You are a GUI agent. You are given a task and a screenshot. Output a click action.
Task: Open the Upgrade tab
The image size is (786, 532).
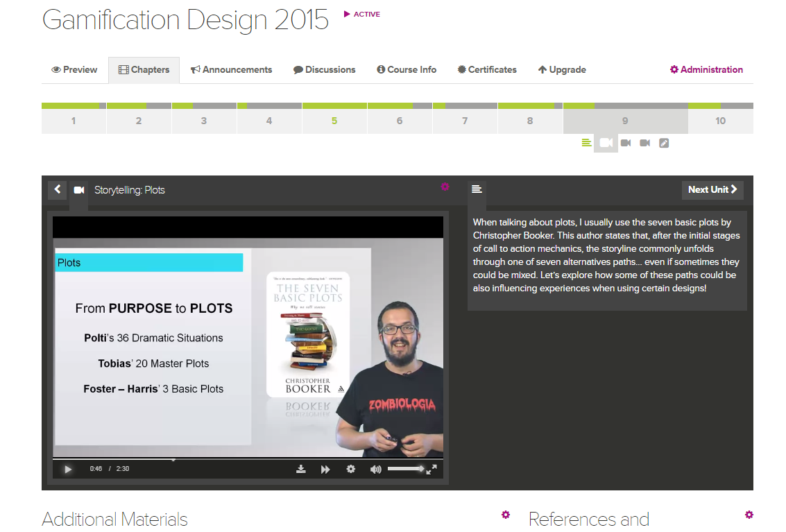click(562, 69)
